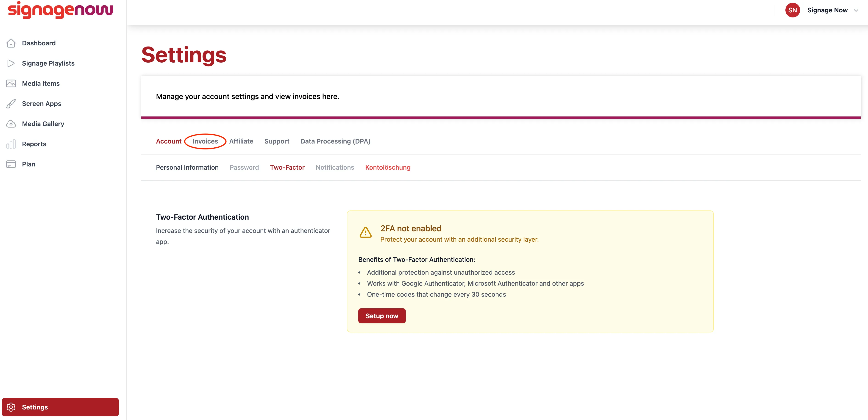
Task: Click the Setup now button
Action: point(382,316)
